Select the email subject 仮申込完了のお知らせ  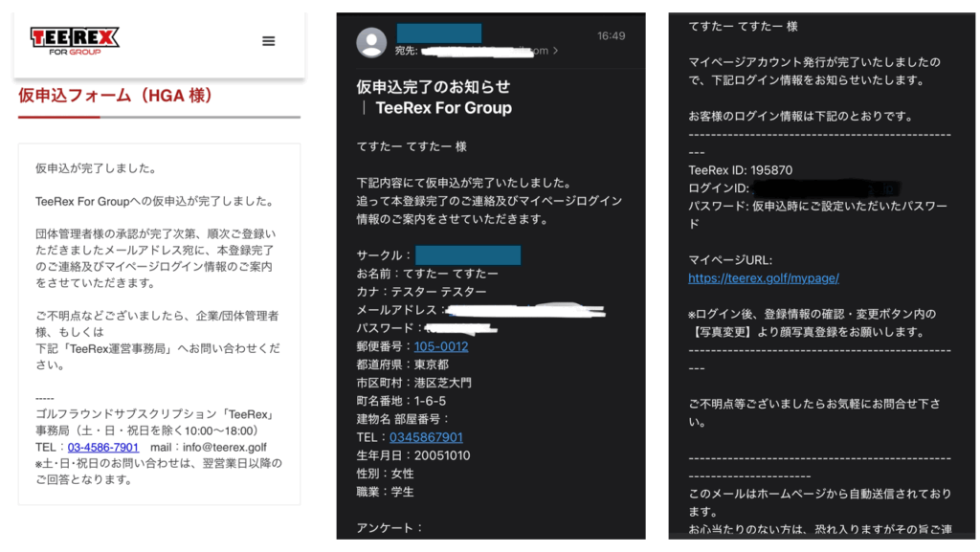click(x=434, y=87)
